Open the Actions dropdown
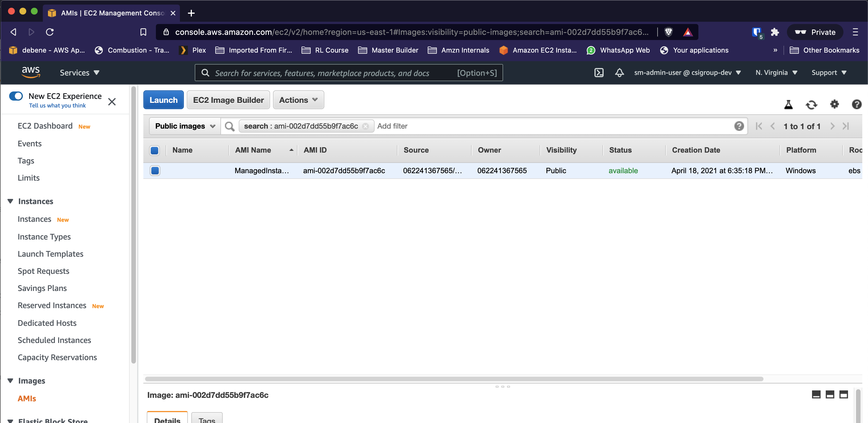The width and height of the screenshot is (868, 423). (x=299, y=100)
